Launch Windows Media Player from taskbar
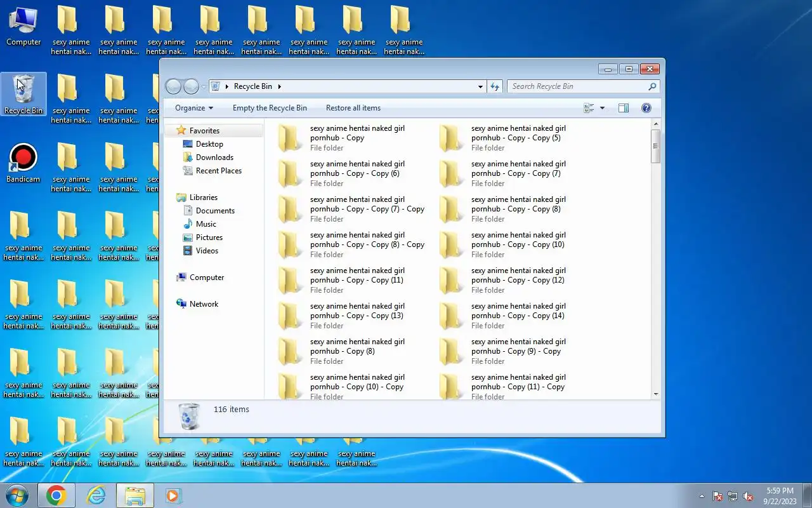 173,495
